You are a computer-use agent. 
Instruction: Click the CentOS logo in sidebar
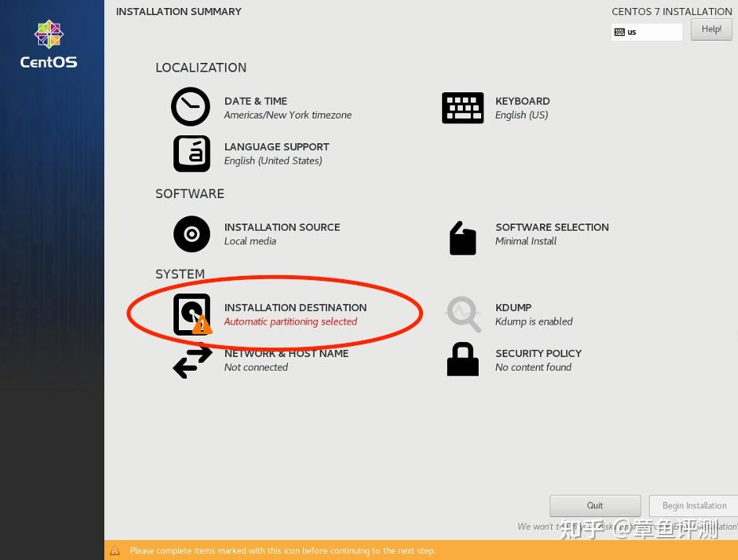pyautogui.click(x=49, y=45)
